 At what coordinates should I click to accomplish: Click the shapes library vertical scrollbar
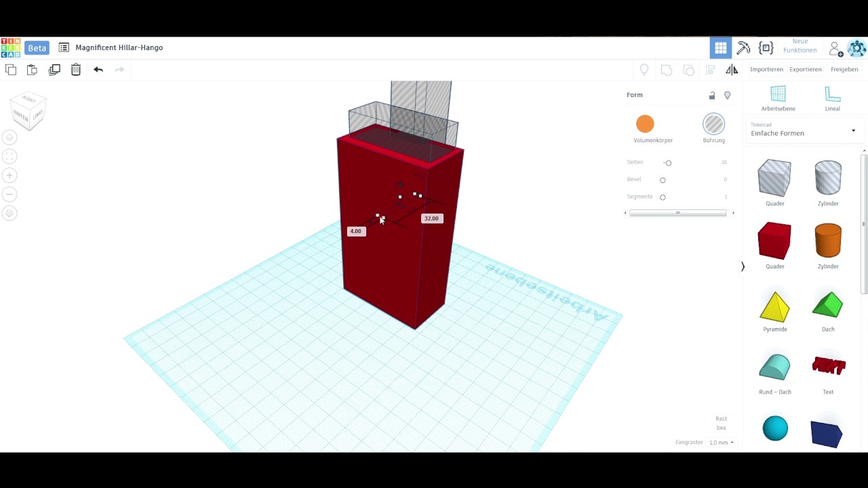coord(864,224)
